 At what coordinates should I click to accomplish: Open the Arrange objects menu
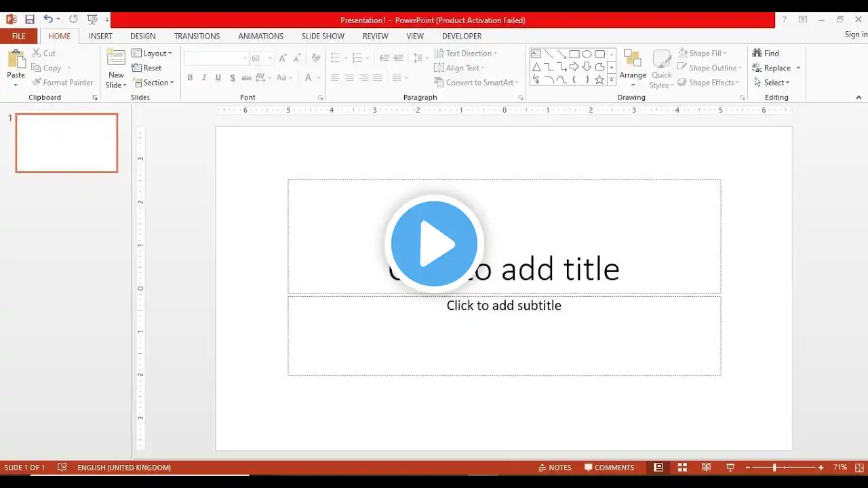click(x=633, y=68)
